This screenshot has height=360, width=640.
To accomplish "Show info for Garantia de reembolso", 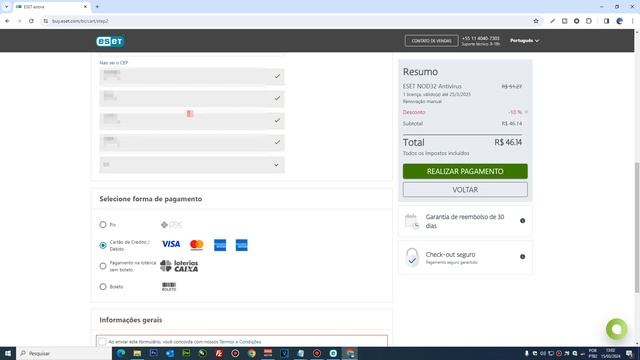I will [x=522, y=221].
